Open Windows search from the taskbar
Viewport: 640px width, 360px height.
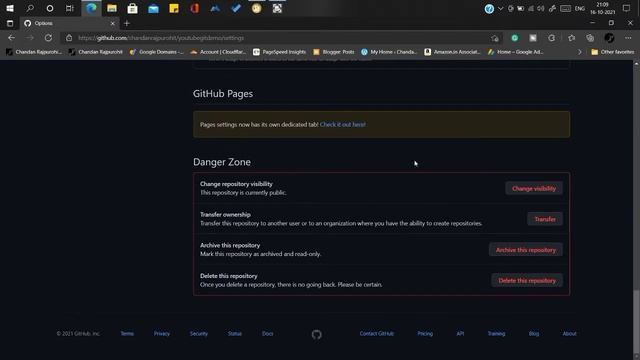click(30, 8)
